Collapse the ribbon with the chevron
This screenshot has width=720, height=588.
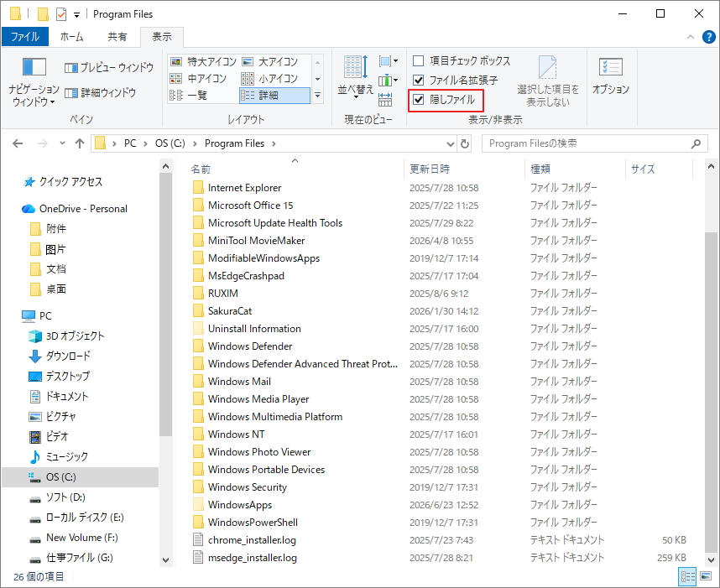pyautogui.click(x=690, y=37)
